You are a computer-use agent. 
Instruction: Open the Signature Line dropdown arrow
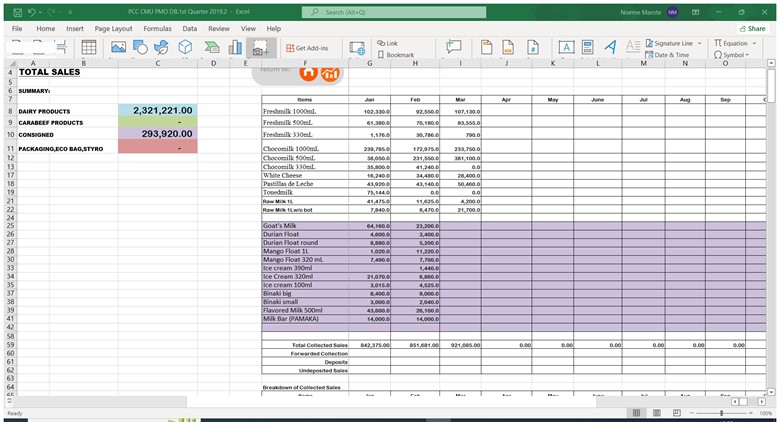click(699, 43)
